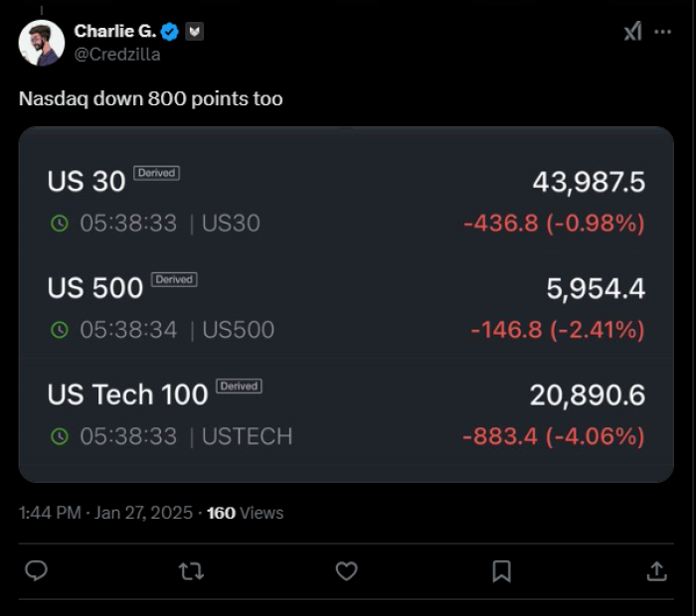The width and height of the screenshot is (696, 616).
Task: Open the three-dot more options menu
Action: (x=663, y=32)
